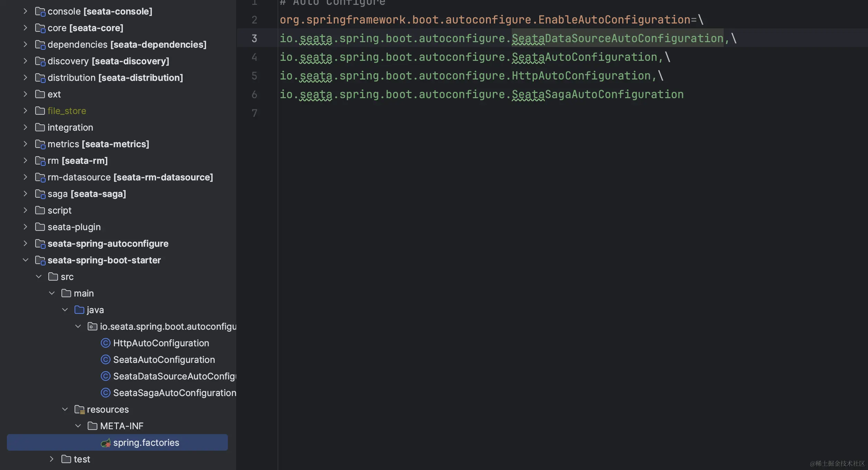Click the java source root folder icon
Viewport: 868px width, 470px height.
79,310
